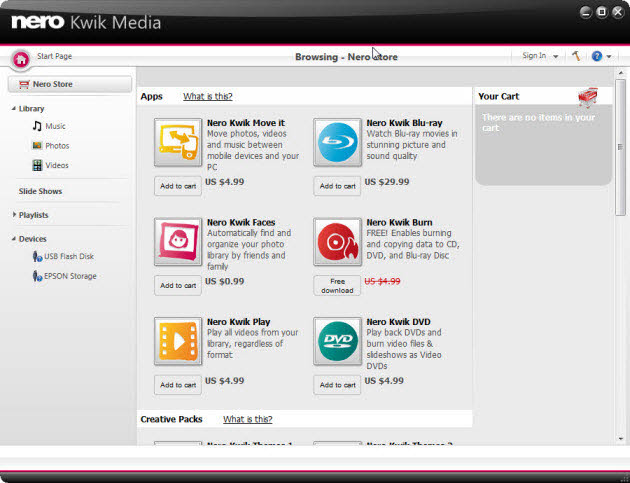This screenshot has height=483, width=630.
Task: Click the US $29.99 Blu-ray price
Action: [x=387, y=182]
